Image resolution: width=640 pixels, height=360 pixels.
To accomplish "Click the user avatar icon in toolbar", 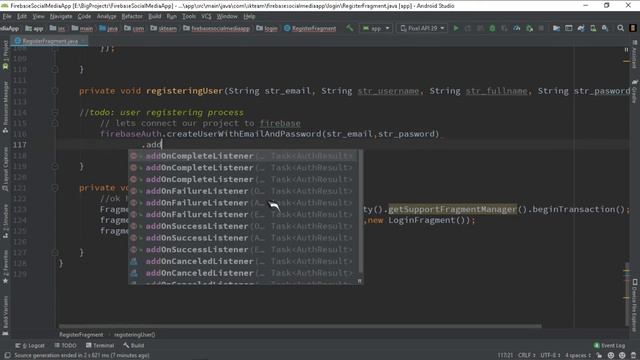I will 633,28.
